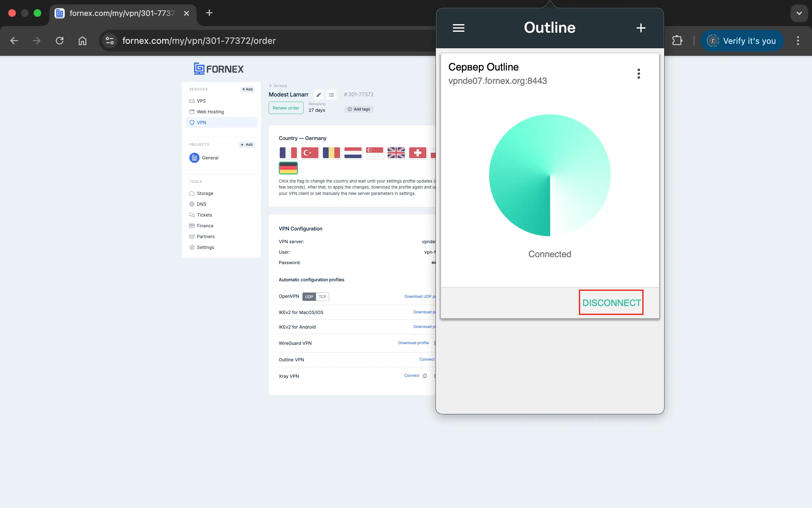
Task: Select the fornex.com/my/vpn browser tab
Action: pos(122,13)
